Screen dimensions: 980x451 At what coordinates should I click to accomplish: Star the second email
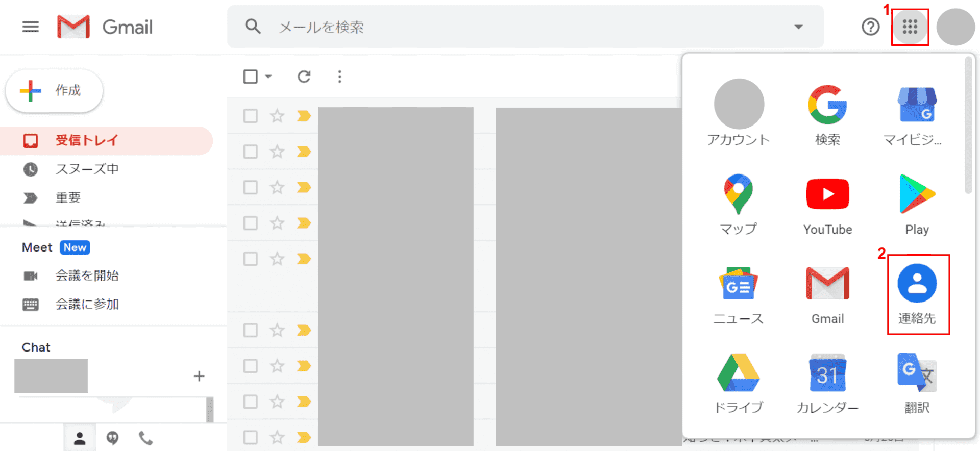pyautogui.click(x=277, y=152)
